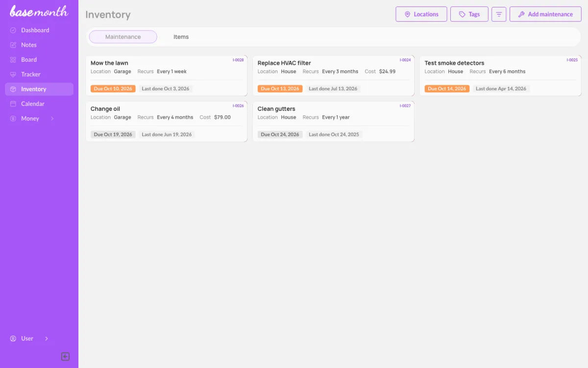Expand the User menu chevron
Image resolution: width=588 pixels, height=368 pixels.
[47, 339]
